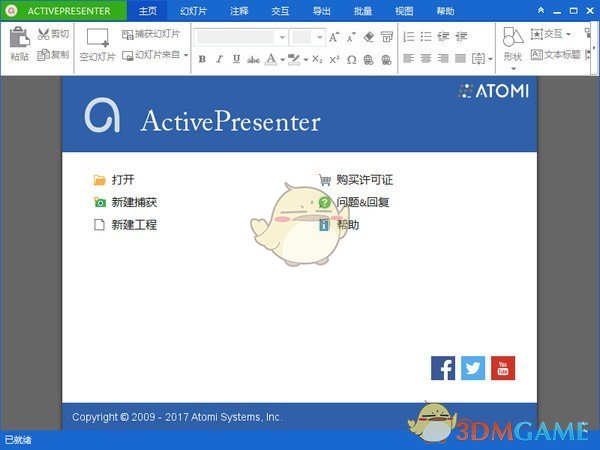Open the Facebook social icon
Image resolution: width=600 pixels, height=450 pixels.
click(443, 368)
